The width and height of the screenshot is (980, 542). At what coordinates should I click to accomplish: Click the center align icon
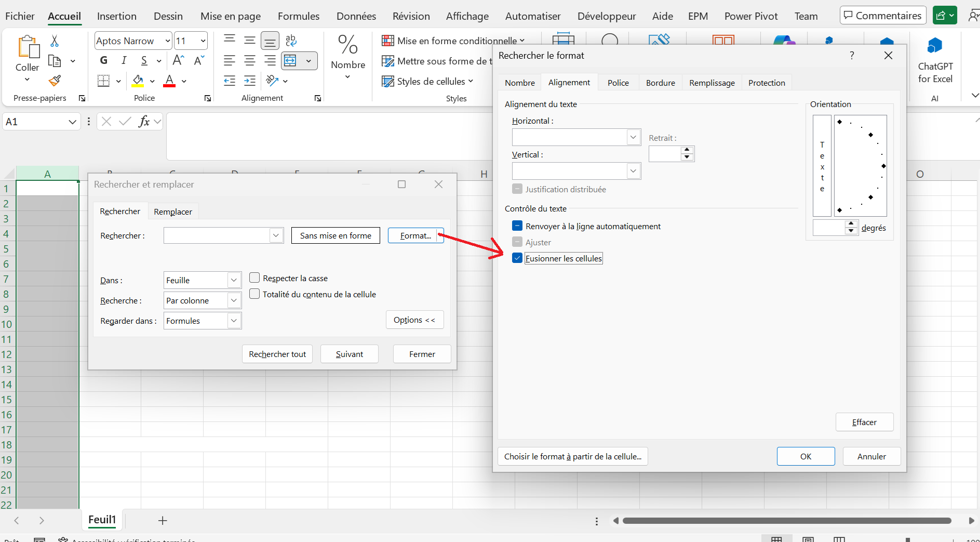point(250,61)
